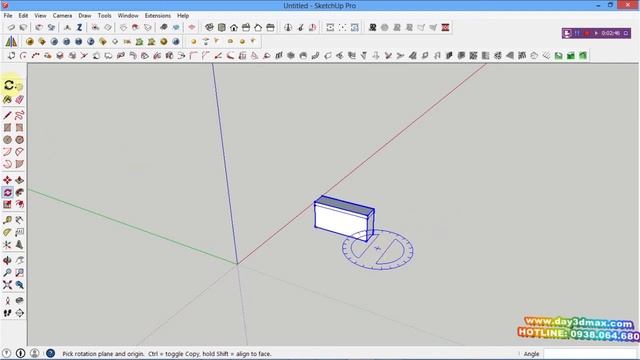This screenshot has width=640, height=360.
Task: Open the Edit menu
Action: click(23, 16)
